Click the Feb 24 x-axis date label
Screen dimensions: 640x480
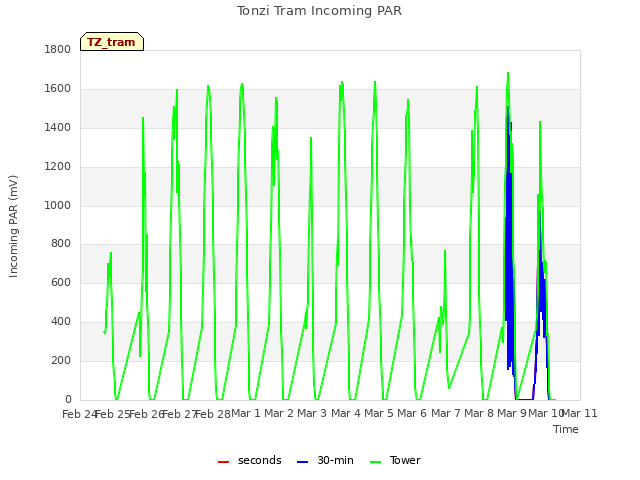(79, 414)
